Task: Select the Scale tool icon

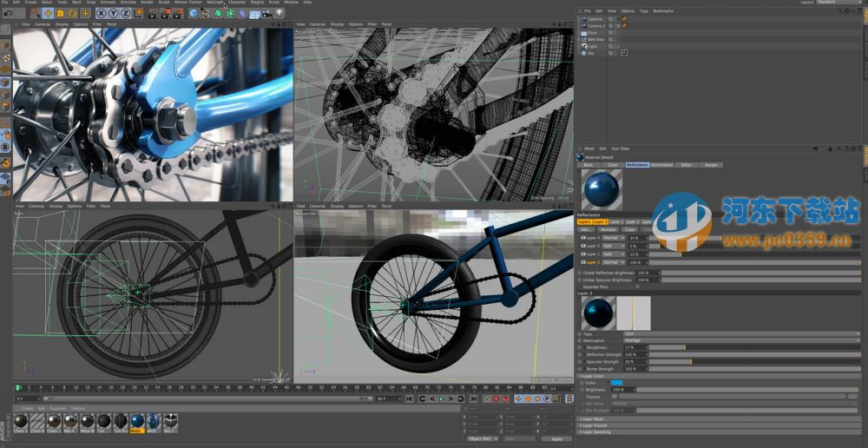Action: point(60,13)
